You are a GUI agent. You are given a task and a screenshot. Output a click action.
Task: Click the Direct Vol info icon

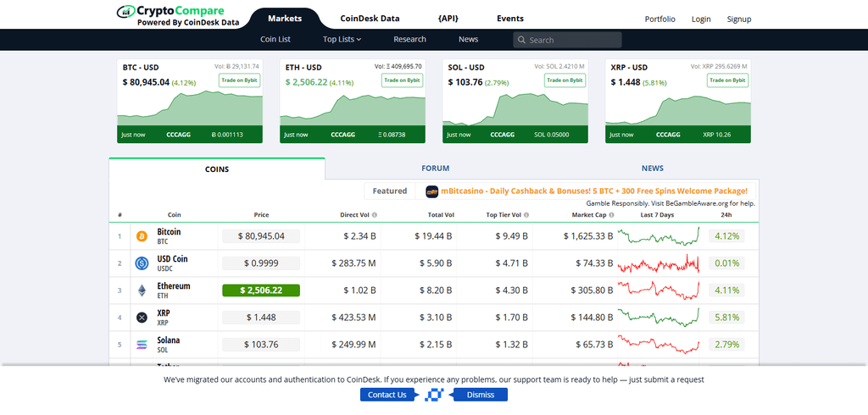374,215
